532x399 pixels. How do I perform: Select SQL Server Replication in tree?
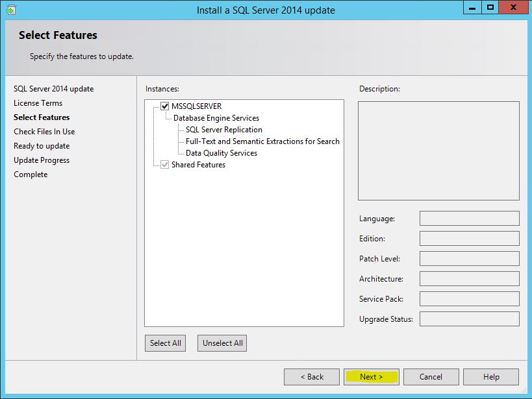coord(224,130)
